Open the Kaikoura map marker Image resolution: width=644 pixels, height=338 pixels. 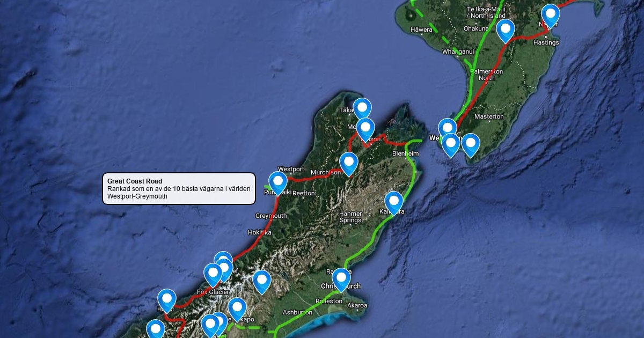(394, 202)
